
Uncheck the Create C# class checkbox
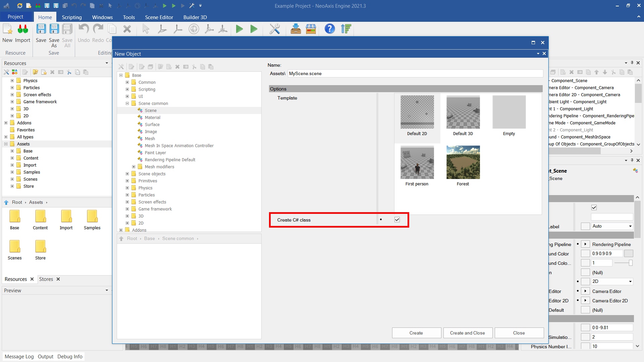(397, 220)
